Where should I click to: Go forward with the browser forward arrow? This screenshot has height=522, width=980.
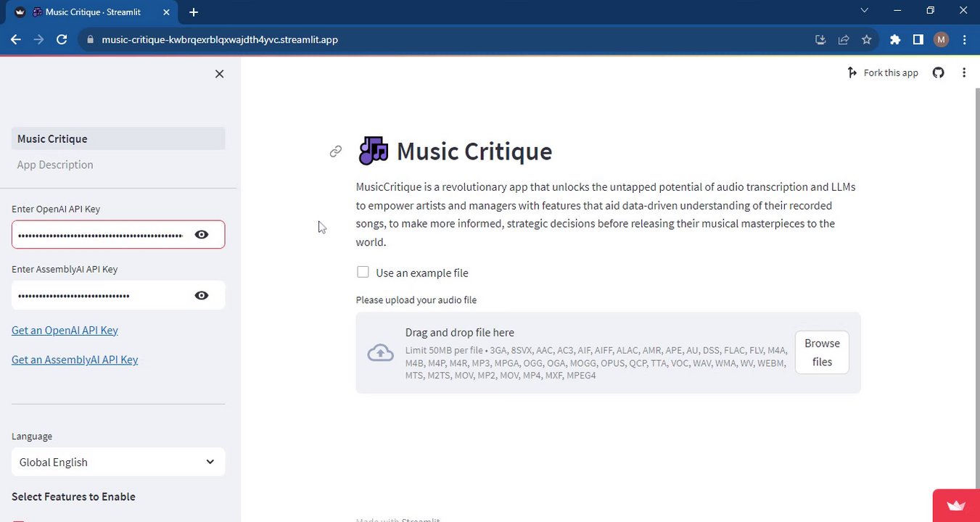point(39,40)
